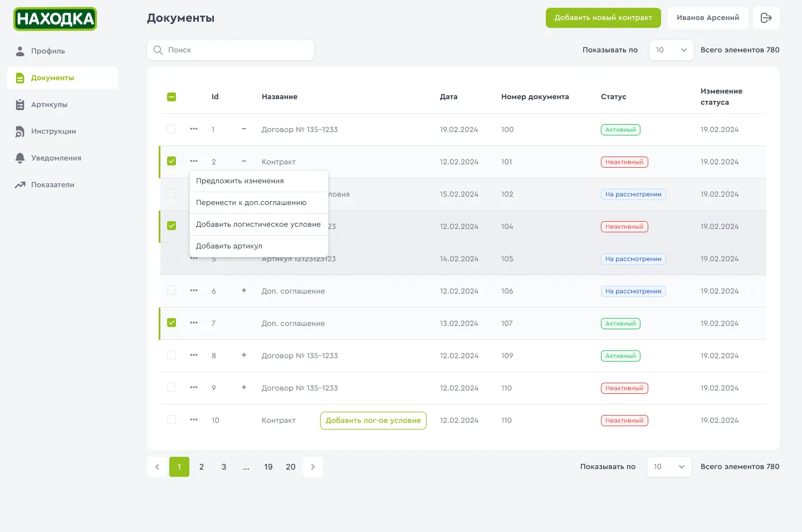Image resolution: width=802 pixels, height=532 pixels.
Task: Open the Артикулы section
Action: 62,105
